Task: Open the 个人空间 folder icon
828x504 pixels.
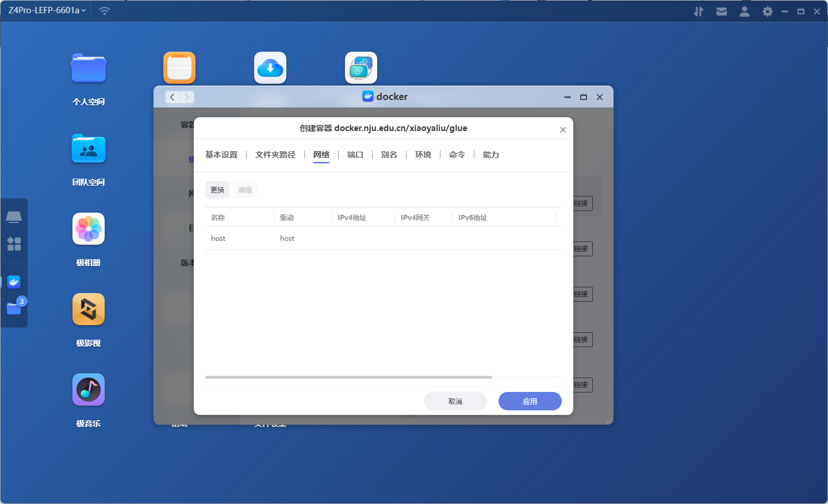Action: [x=89, y=69]
